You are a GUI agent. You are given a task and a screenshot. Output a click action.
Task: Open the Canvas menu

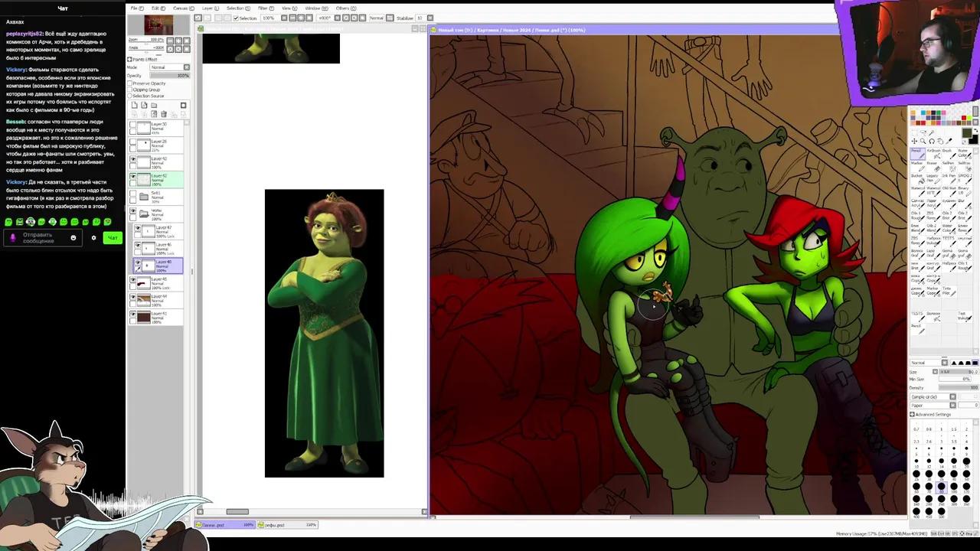point(181,8)
